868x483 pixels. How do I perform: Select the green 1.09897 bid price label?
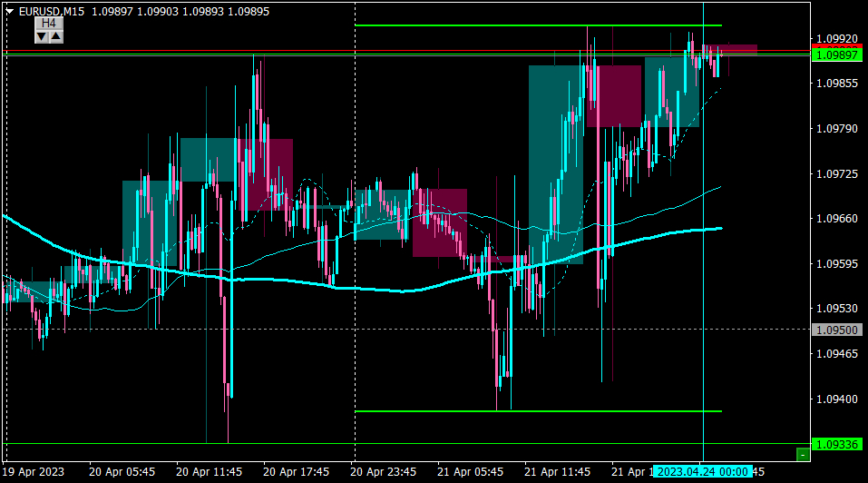836,54
